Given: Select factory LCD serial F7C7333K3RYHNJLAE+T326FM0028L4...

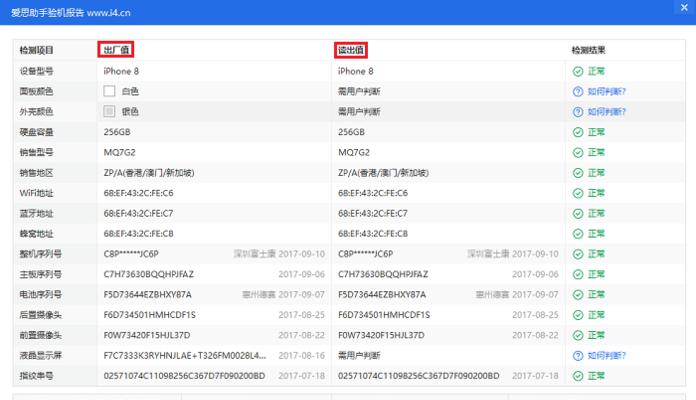Looking at the screenshot, I should coord(185,355).
